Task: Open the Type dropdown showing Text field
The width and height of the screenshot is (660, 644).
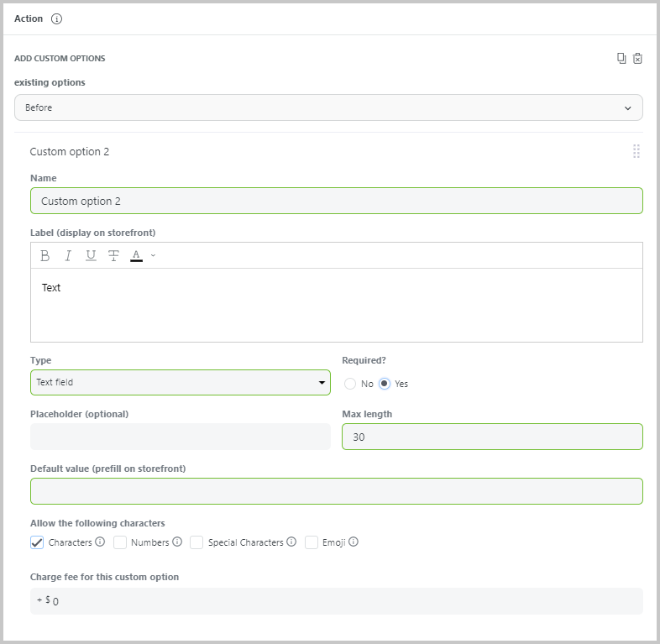Action: (x=181, y=382)
